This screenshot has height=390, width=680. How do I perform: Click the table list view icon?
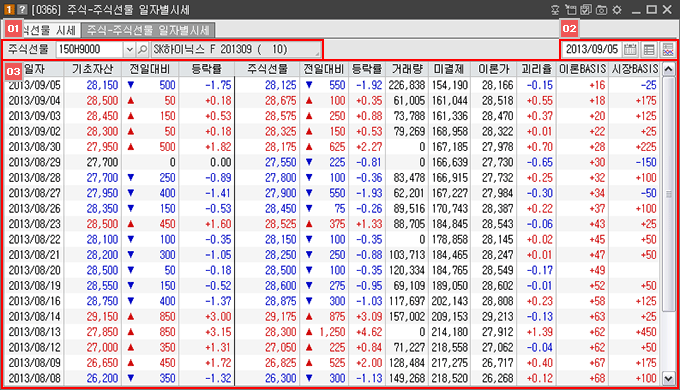[649, 49]
